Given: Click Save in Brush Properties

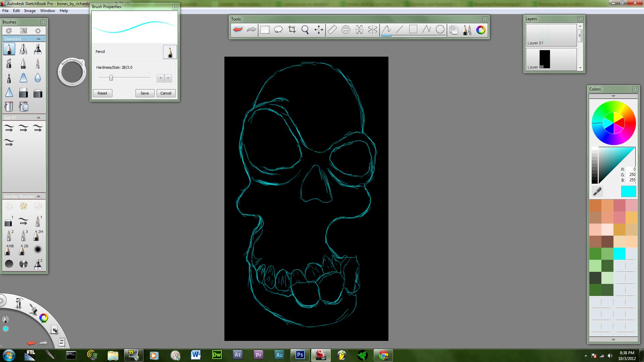Looking at the screenshot, I should (145, 93).
